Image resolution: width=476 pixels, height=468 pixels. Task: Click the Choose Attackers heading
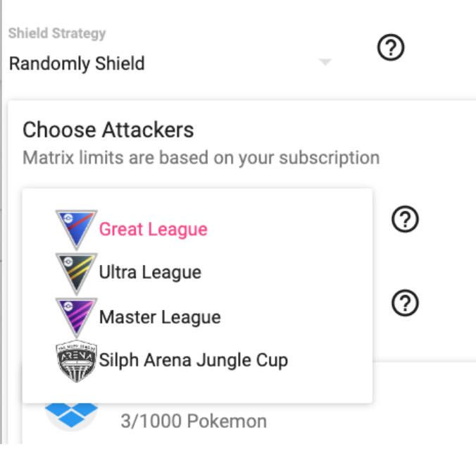coord(108,130)
